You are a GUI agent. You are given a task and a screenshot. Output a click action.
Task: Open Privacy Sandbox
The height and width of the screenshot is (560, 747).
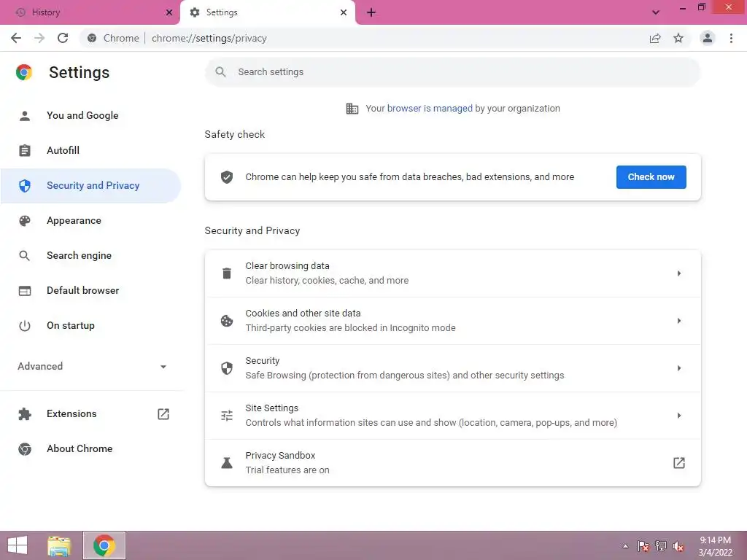click(x=452, y=463)
